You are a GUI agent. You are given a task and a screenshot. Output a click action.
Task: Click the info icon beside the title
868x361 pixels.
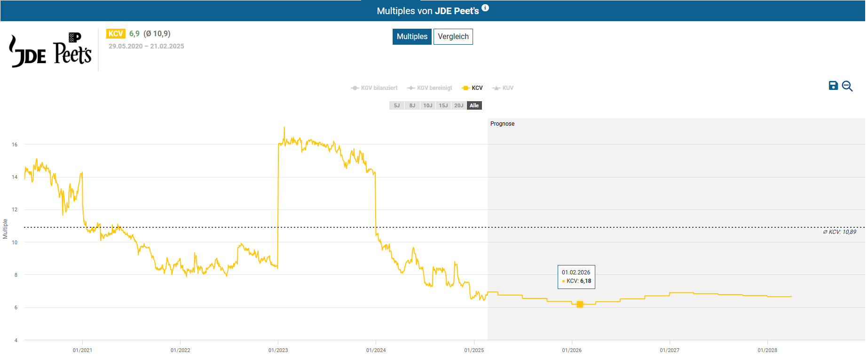click(485, 8)
